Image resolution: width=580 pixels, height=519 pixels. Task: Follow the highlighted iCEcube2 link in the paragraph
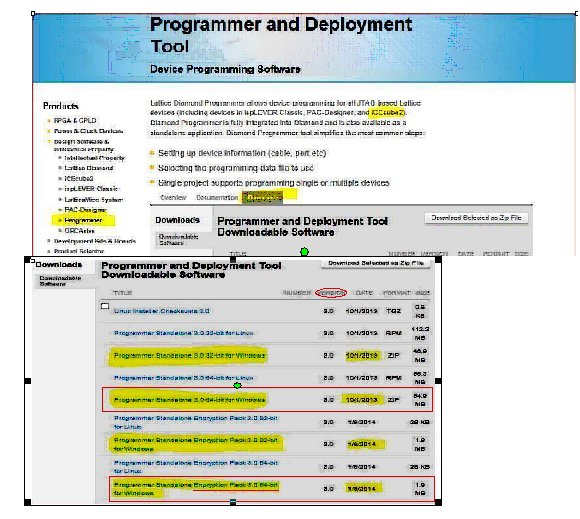(387, 112)
